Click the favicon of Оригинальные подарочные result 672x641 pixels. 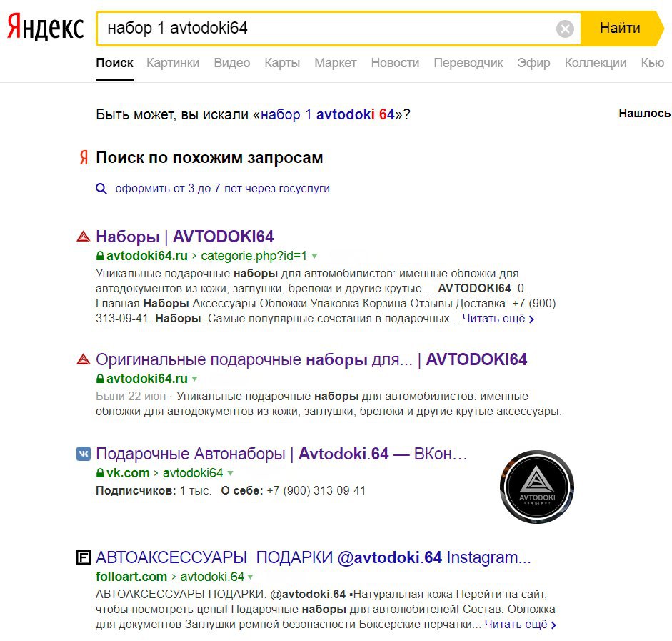click(x=83, y=359)
